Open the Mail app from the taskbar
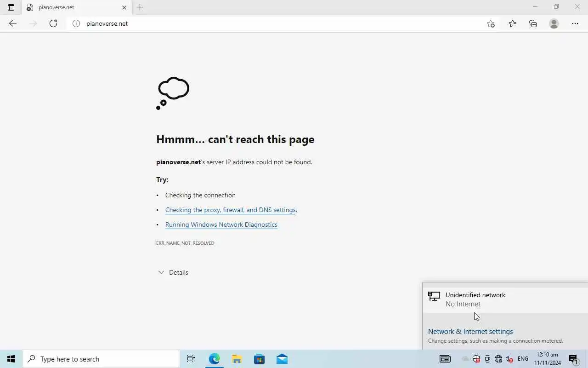 click(x=282, y=359)
